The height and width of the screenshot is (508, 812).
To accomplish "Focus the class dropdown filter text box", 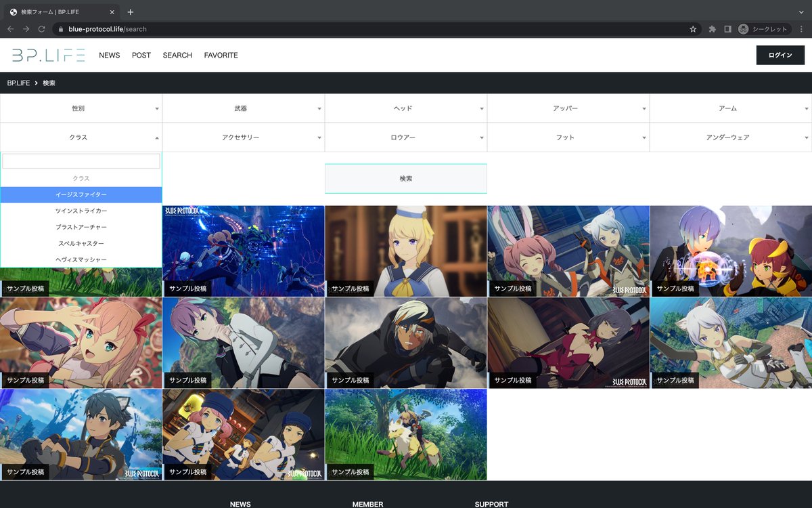I will coord(81,161).
